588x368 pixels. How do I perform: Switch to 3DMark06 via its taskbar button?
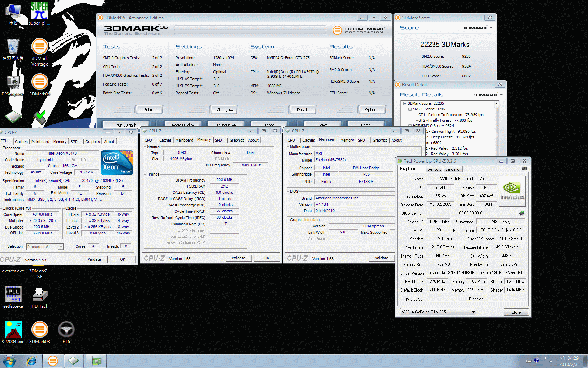pos(53,361)
